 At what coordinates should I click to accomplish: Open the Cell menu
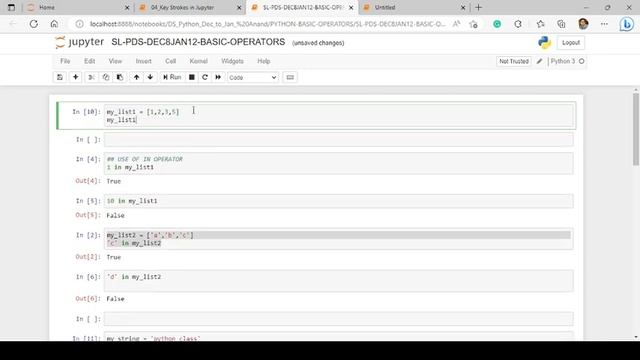(171, 61)
